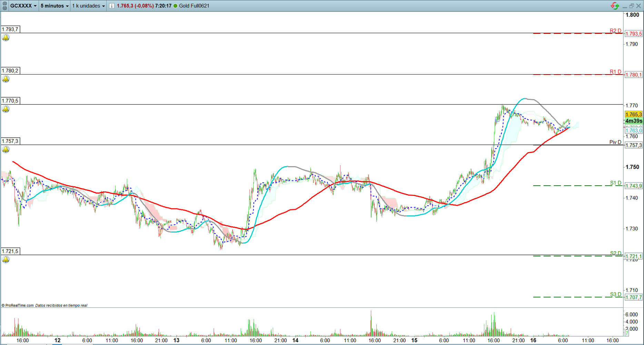Click the date 15 marker on time axis
The height and width of the screenshot is (345, 644).
click(414, 340)
